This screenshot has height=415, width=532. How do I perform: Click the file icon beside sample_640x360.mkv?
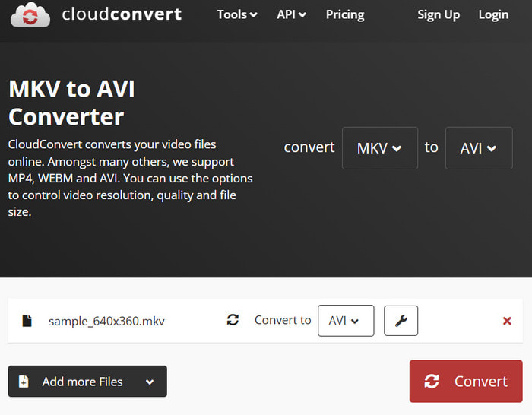pos(27,321)
